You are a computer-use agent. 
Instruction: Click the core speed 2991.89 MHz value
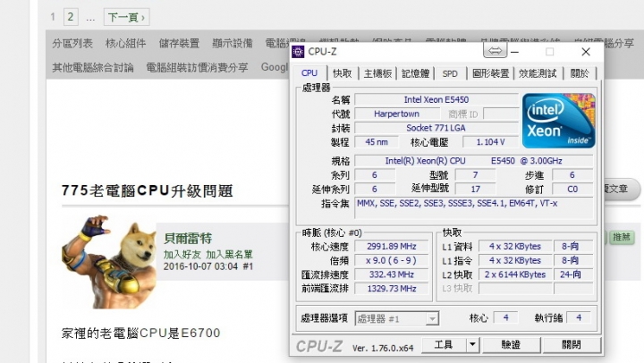click(392, 247)
